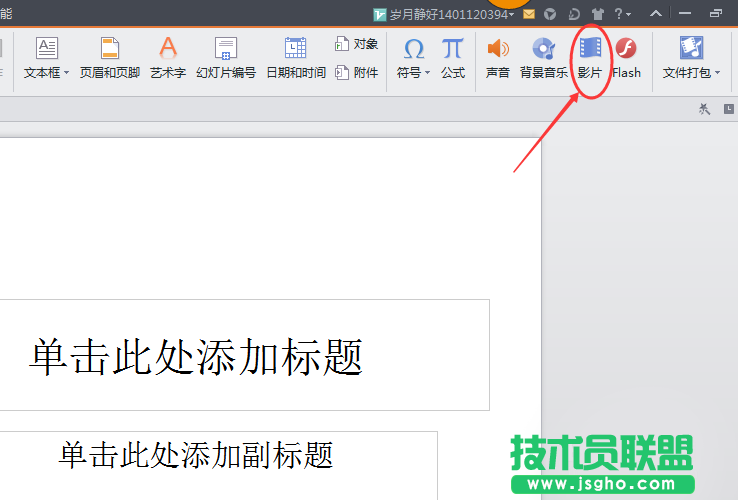The height and width of the screenshot is (500, 738).
Task: Click the title placeholder 单击此处添加标题
Action: [245, 355]
